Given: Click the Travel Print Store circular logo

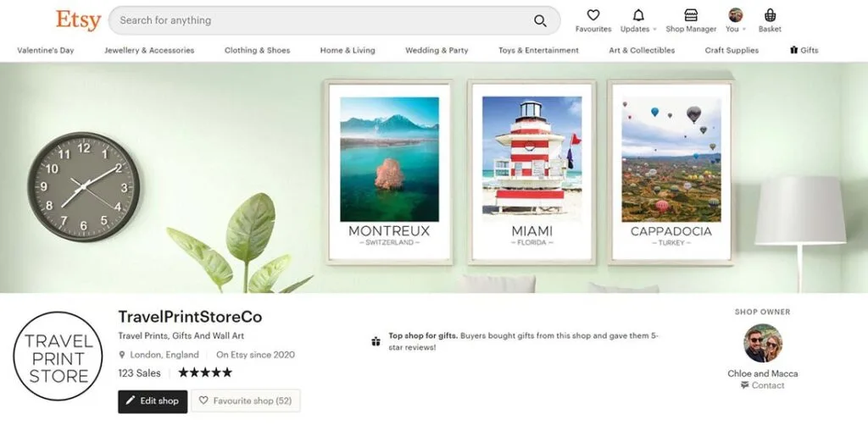Looking at the screenshot, I should (58, 356).
